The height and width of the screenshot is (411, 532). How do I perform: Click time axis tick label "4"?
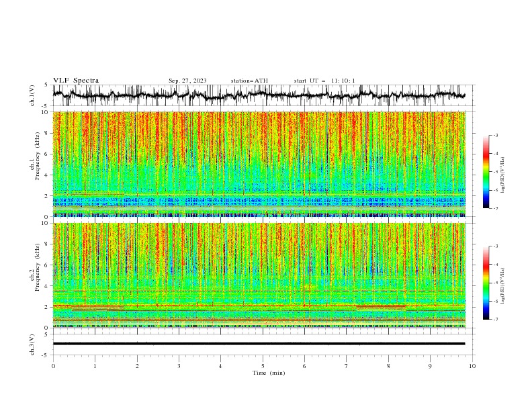tap(220, 366)
